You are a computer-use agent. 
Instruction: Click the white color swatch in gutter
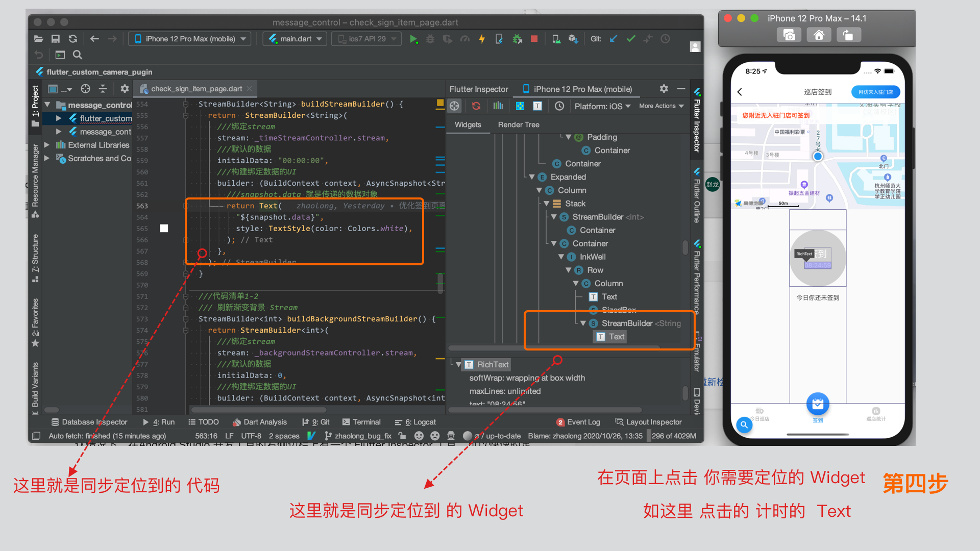pyautogui.click(x=164, y=228)
